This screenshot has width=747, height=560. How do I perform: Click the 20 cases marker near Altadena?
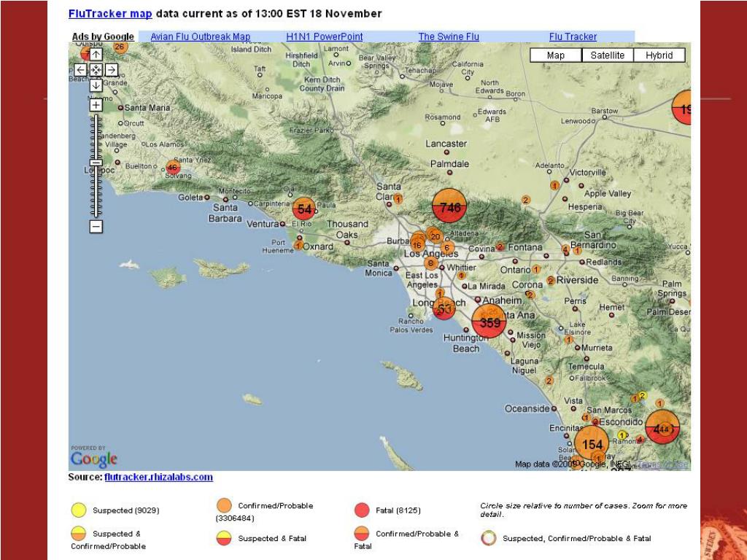pos(435,236)
